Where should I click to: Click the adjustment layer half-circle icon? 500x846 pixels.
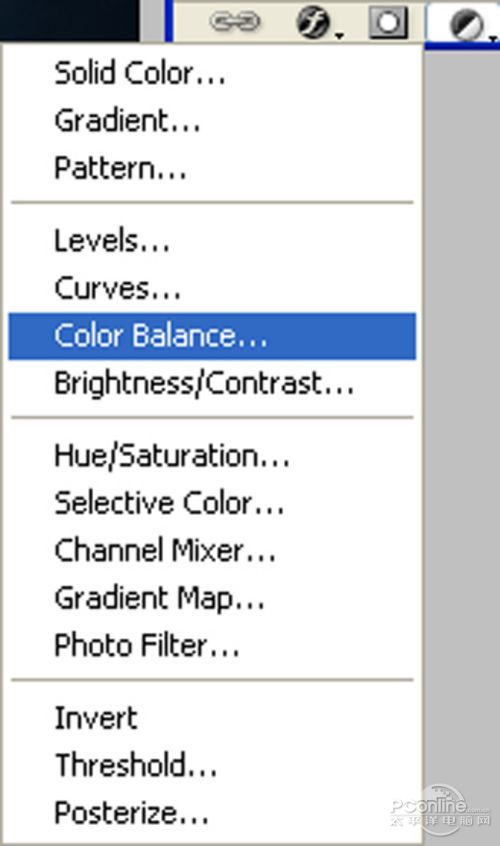coord(467,24)
